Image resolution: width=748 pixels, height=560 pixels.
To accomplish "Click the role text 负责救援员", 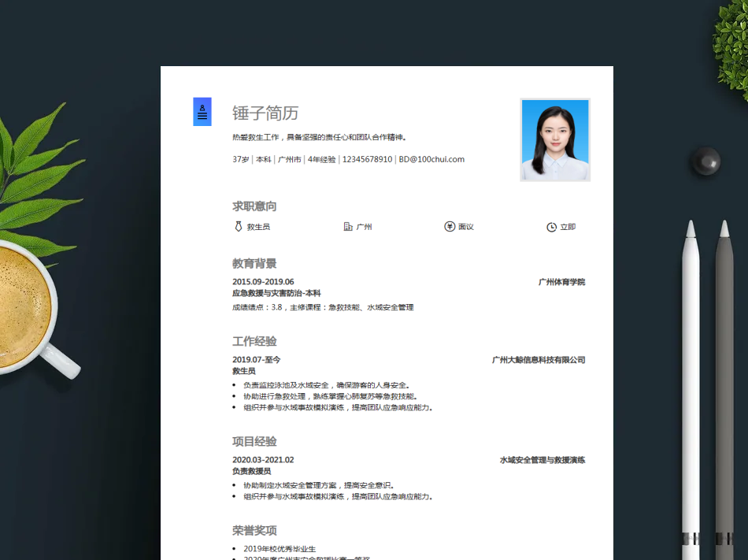I will tap(251, 471).
